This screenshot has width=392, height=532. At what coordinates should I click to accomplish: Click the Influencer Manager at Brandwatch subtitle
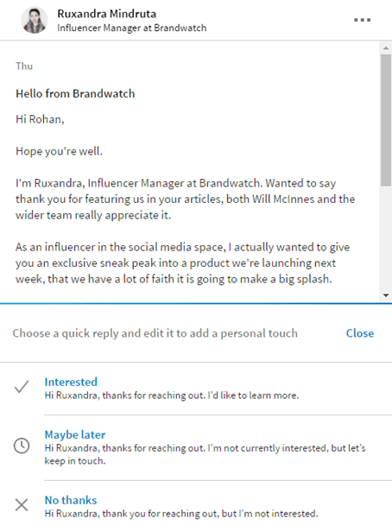[131, 28]
